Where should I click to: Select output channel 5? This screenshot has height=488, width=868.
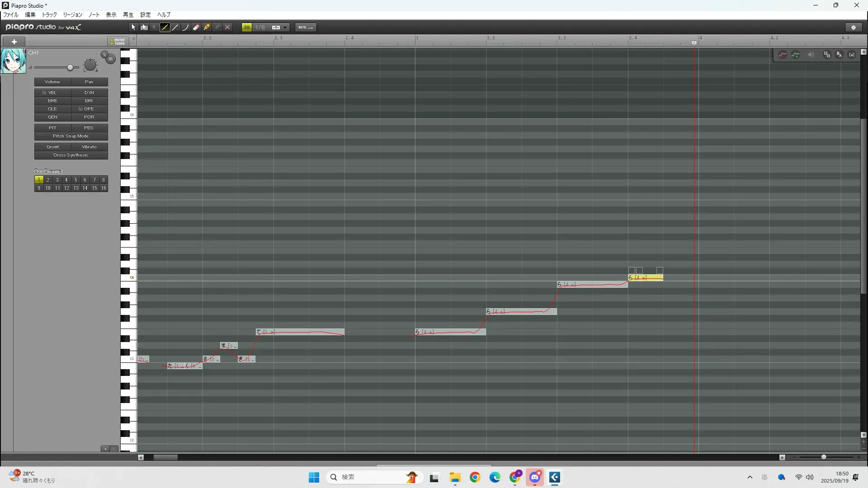point(75,180)
